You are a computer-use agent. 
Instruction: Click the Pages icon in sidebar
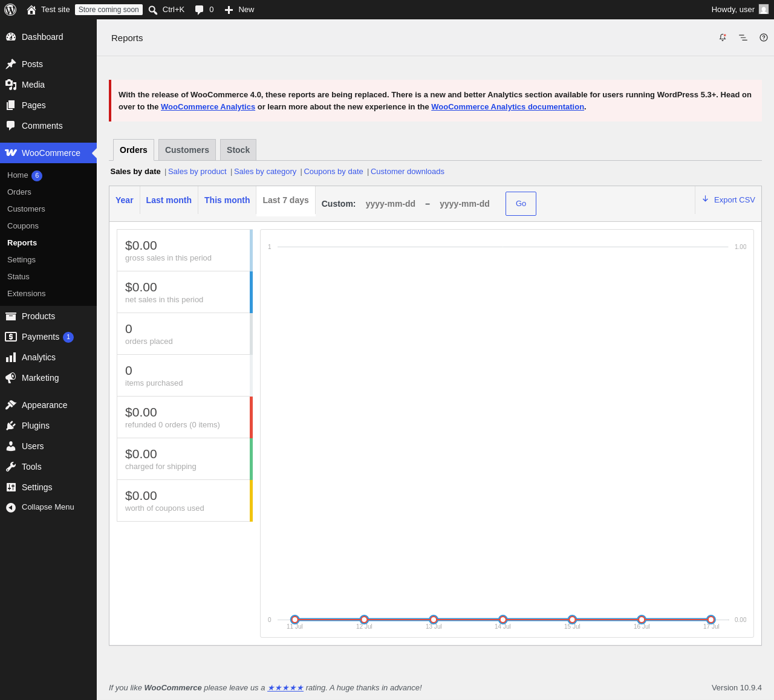click(x=11, y=105)
